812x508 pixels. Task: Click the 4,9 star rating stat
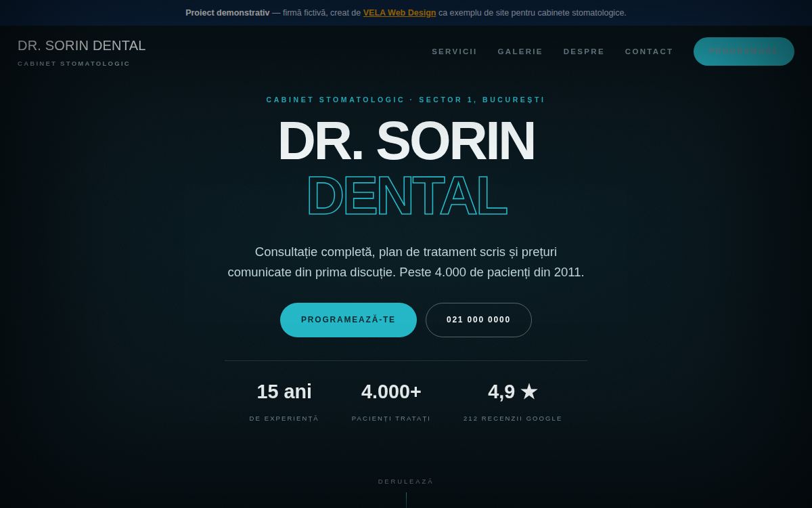coord(513,391)
